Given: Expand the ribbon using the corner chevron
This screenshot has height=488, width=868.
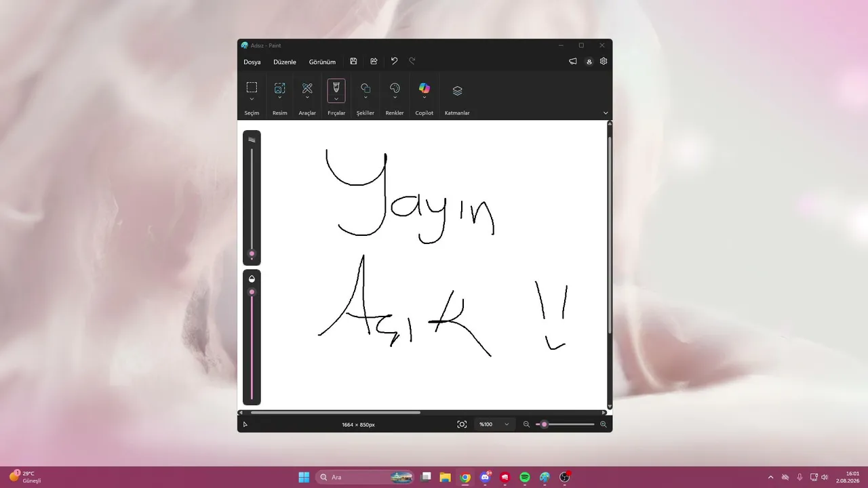Looking at the screenshot, I should [x=606, y=113].
